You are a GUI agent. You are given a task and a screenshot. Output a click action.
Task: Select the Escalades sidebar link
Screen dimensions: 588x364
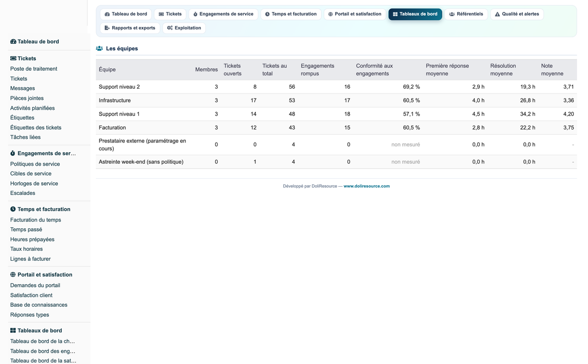(x=23, y=194)
